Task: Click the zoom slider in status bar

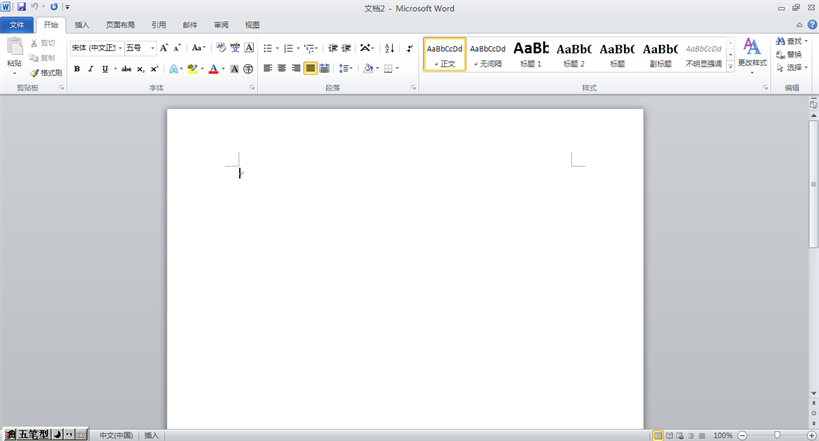Action: (777, 435)
